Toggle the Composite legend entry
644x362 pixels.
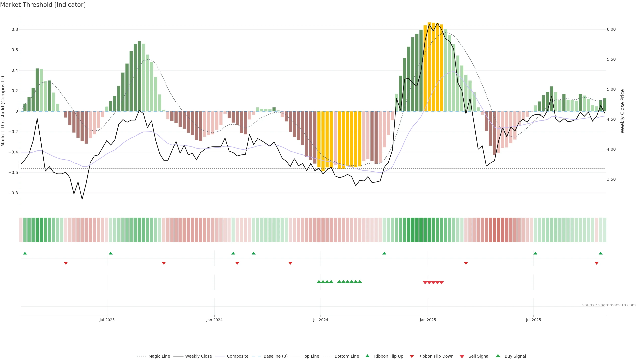tap(237, 356)
